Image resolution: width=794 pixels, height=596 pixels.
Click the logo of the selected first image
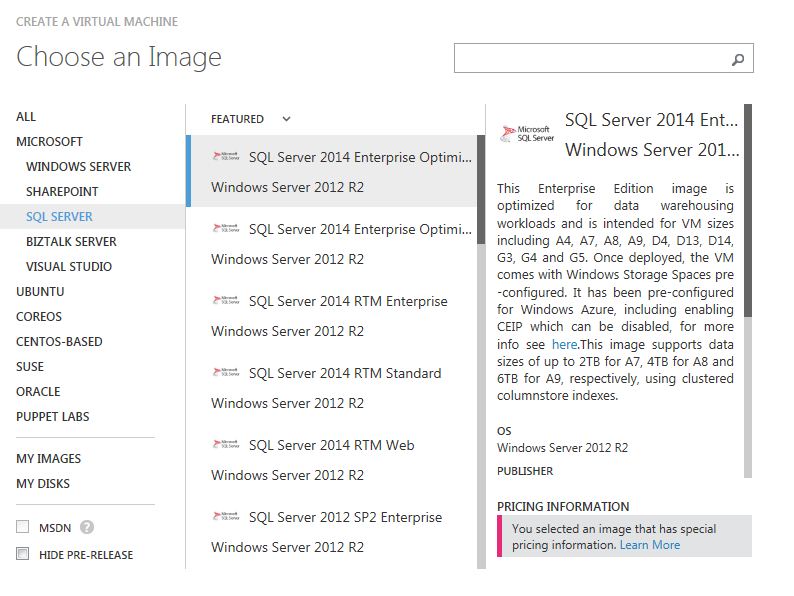226,156
